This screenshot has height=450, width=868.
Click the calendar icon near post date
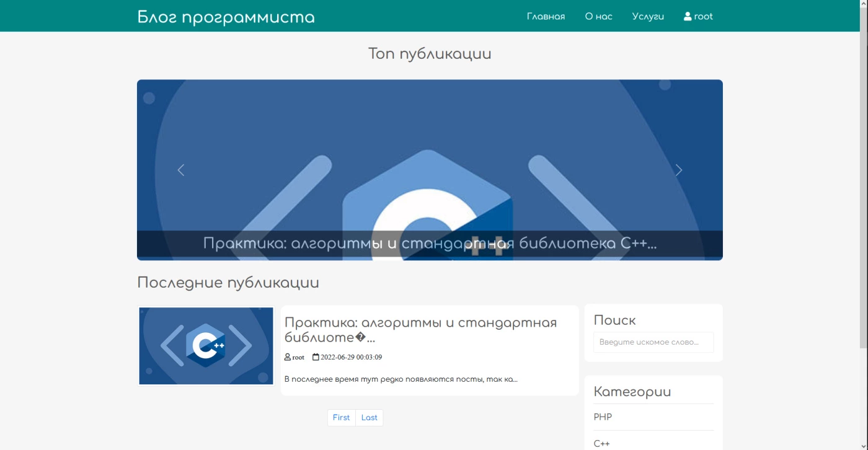[x=316, y=357]
